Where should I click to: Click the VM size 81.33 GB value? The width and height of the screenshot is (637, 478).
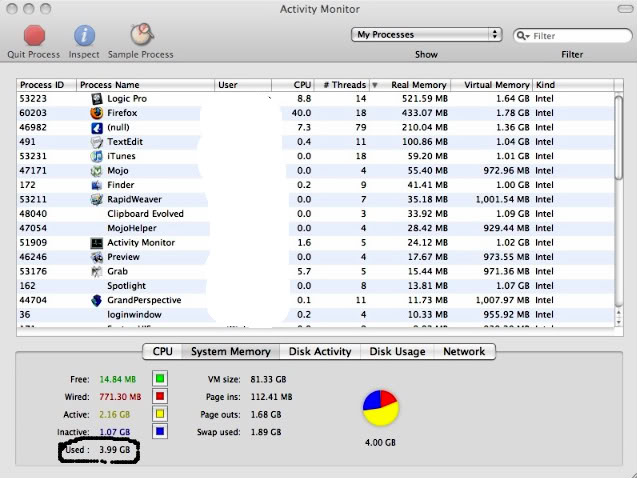[x=268, y=379]
